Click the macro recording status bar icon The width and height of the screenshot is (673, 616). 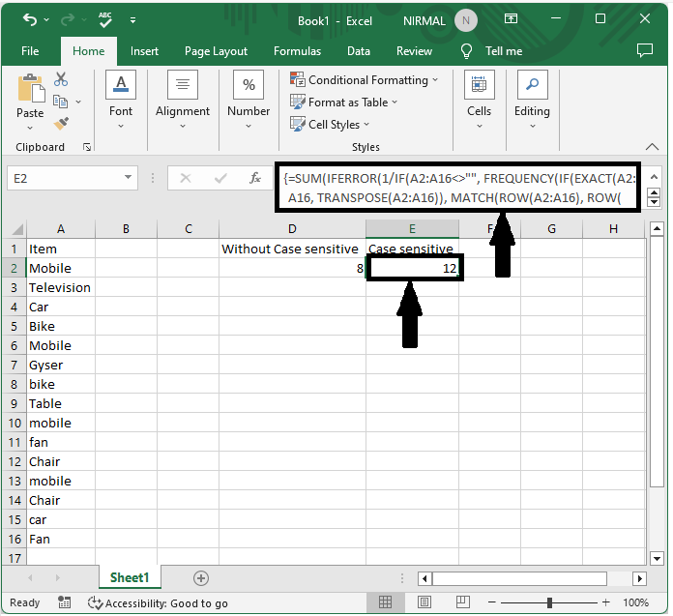click(66, 602)
